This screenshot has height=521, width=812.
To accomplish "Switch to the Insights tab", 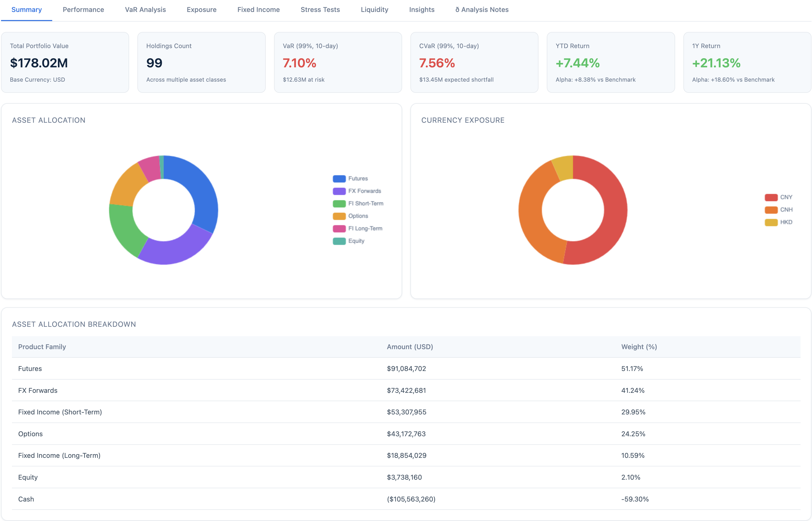I will pos(422,9).
